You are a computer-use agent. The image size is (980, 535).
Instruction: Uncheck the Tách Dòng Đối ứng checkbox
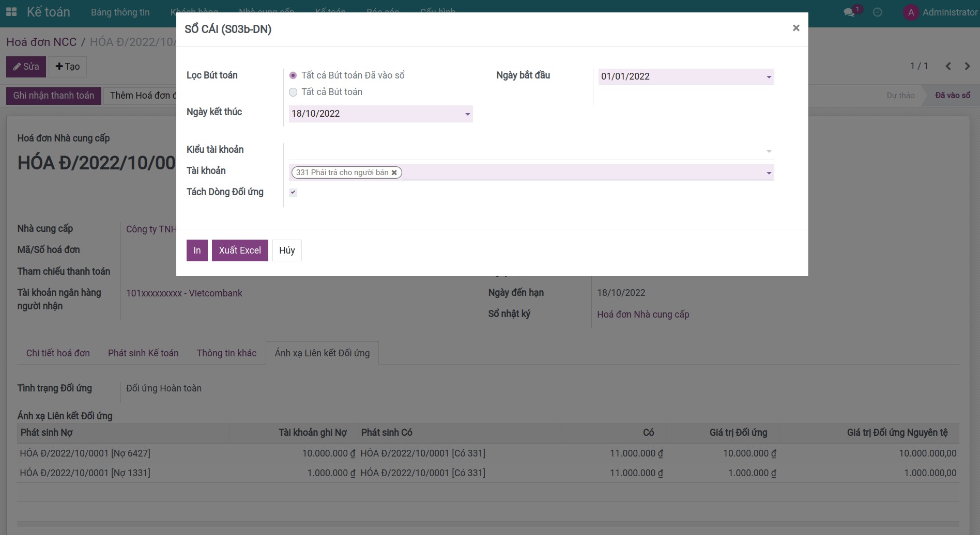[x=293, y=192]
